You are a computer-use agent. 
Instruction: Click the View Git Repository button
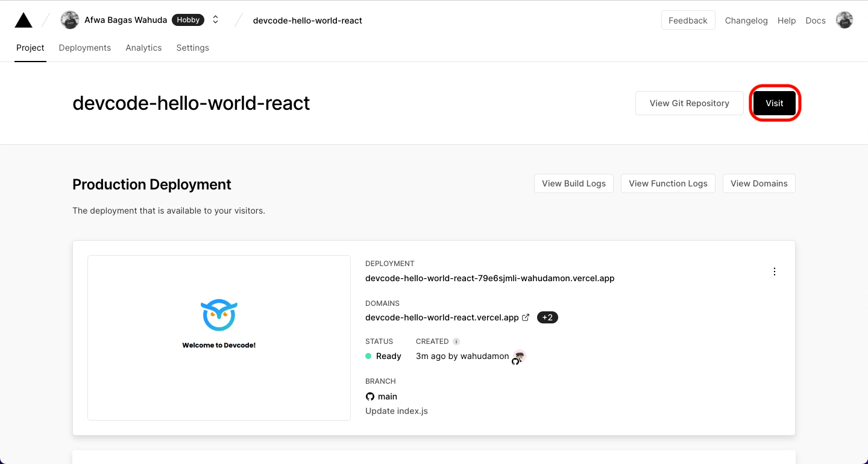click(690, 103)
